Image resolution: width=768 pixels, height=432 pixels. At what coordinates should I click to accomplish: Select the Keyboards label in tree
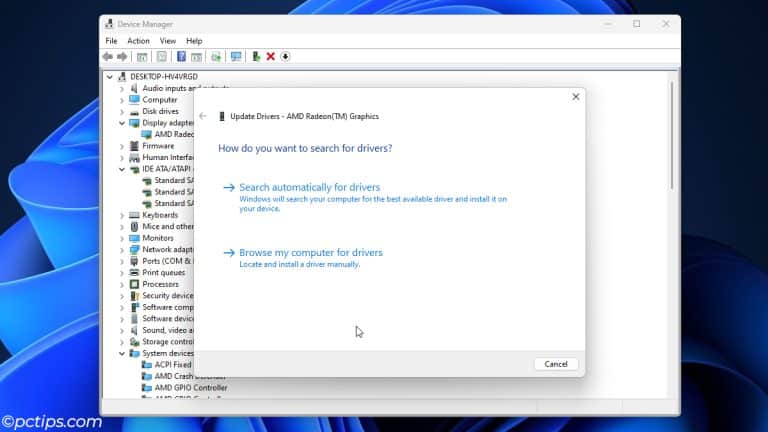(x=160, y=215)
